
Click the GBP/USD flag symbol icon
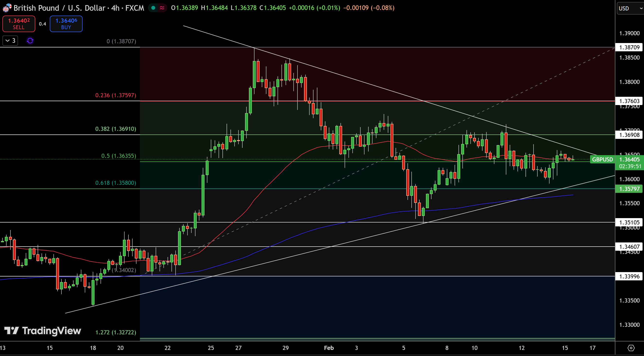7,8
